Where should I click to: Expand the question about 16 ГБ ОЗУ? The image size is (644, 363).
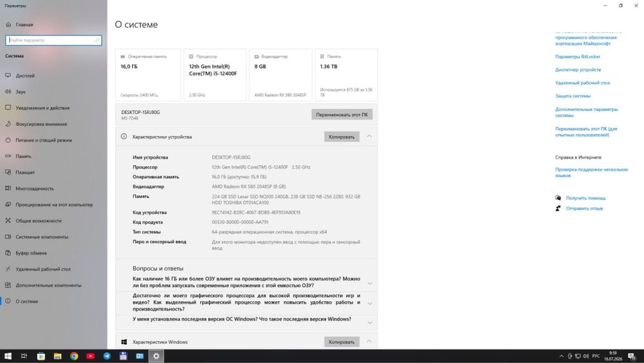(x=370, y=283)
